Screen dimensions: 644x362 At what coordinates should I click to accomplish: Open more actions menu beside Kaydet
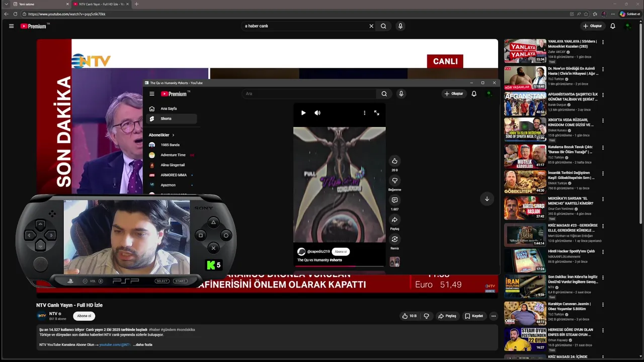tap(494, 316)
